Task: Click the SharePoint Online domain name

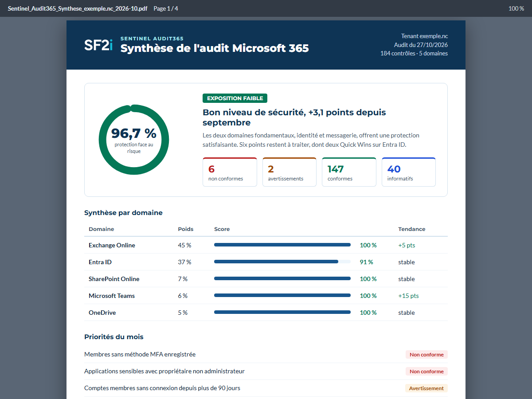Action: pyautogui.click(x=114, y=279)
